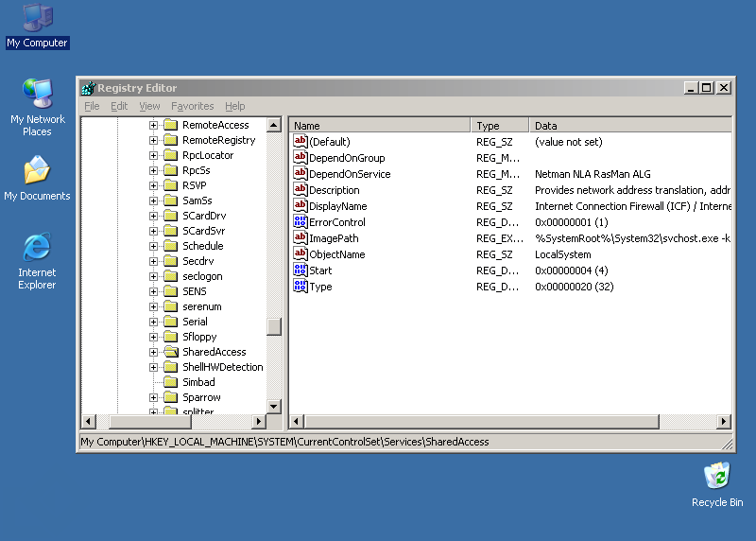Click the folder icon for RpcLocator key

[x=171, y=155]
